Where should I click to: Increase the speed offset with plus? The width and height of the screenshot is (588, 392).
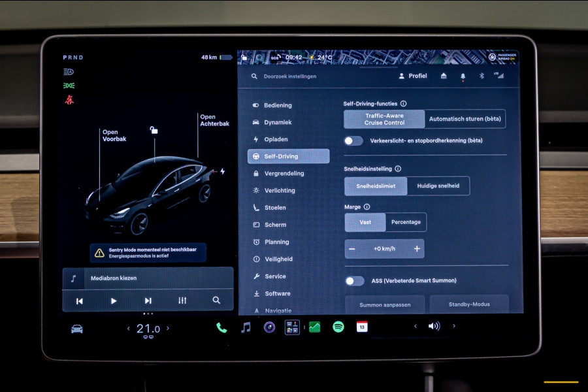417,249
